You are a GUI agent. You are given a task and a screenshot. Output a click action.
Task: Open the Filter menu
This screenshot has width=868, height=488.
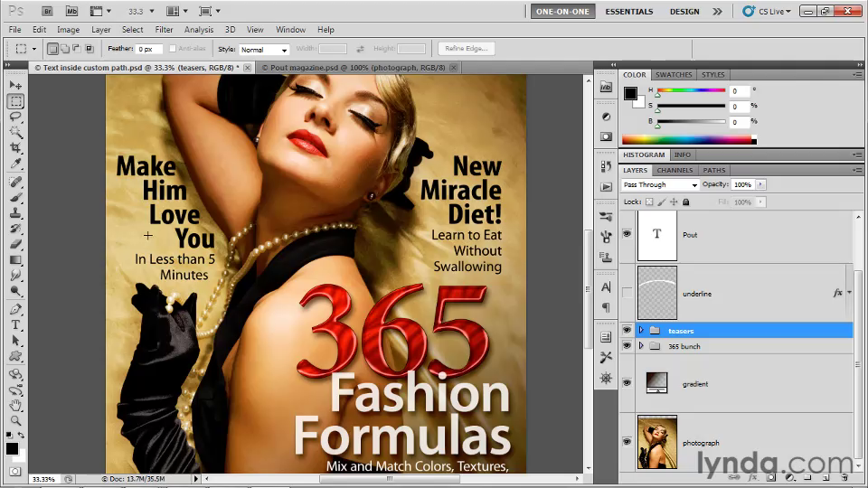(x=163, y=30)
